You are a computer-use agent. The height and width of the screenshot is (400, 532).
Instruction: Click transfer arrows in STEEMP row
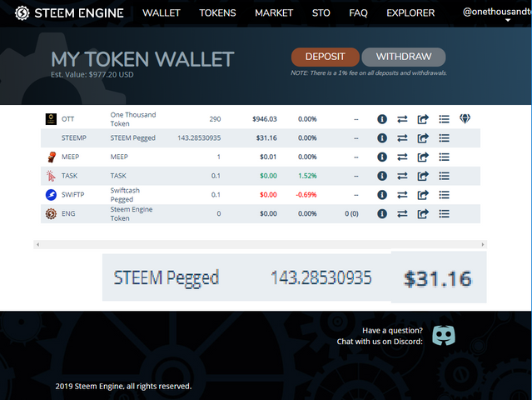point(402,138)
